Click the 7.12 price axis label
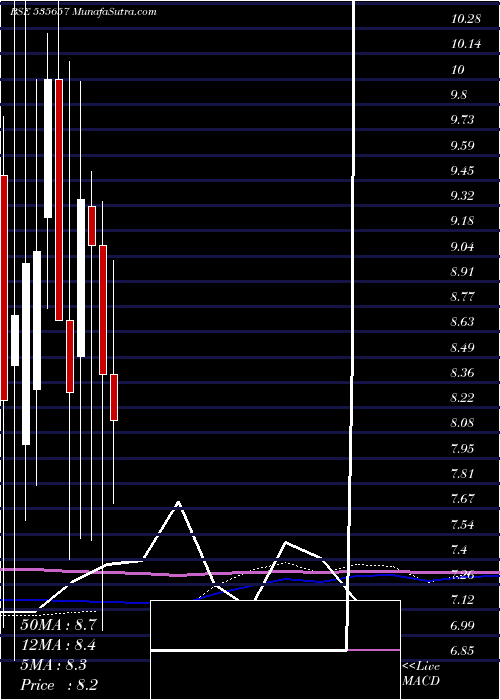 462,599
